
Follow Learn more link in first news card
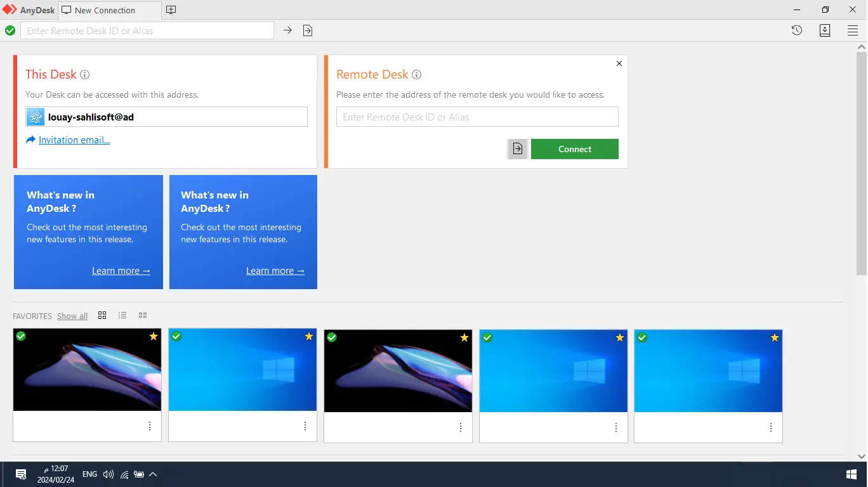click(x=121, y=271)
